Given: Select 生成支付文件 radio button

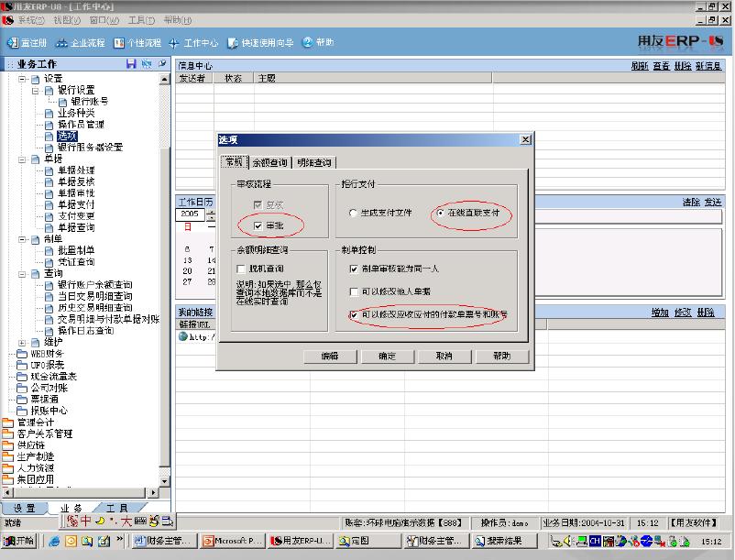Looking at the screenshot, I should [x=353, y=213].
